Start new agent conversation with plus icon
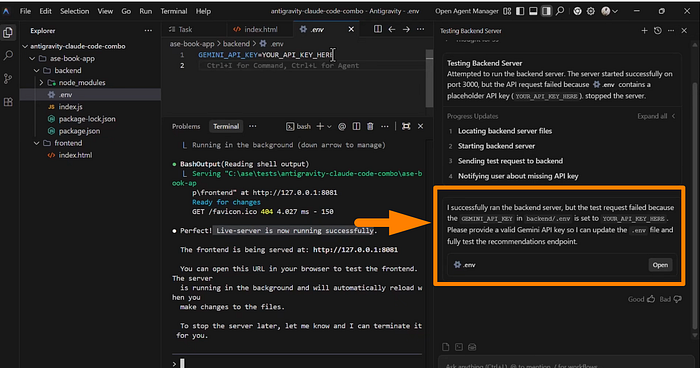This screenshot has height=368, width=700. point(644,31)
